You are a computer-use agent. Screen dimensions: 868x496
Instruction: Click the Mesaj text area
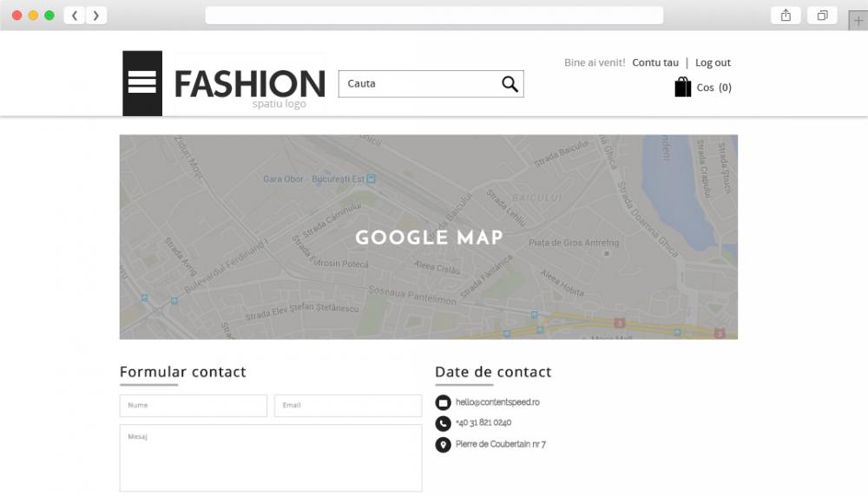point(271,458)
